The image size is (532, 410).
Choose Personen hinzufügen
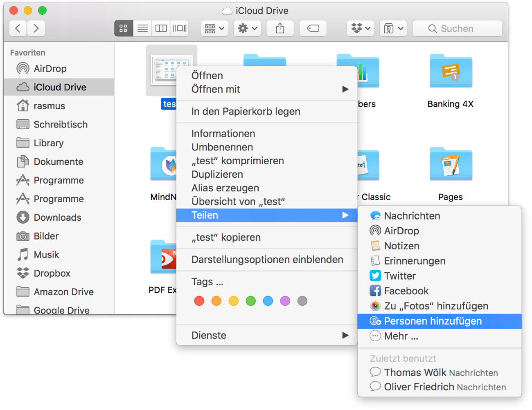point(440,321)
